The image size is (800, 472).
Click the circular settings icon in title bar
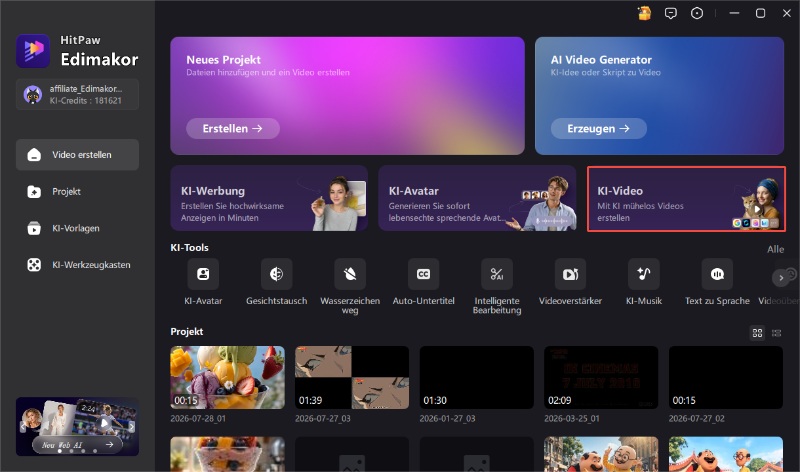[x=697, y=13]
